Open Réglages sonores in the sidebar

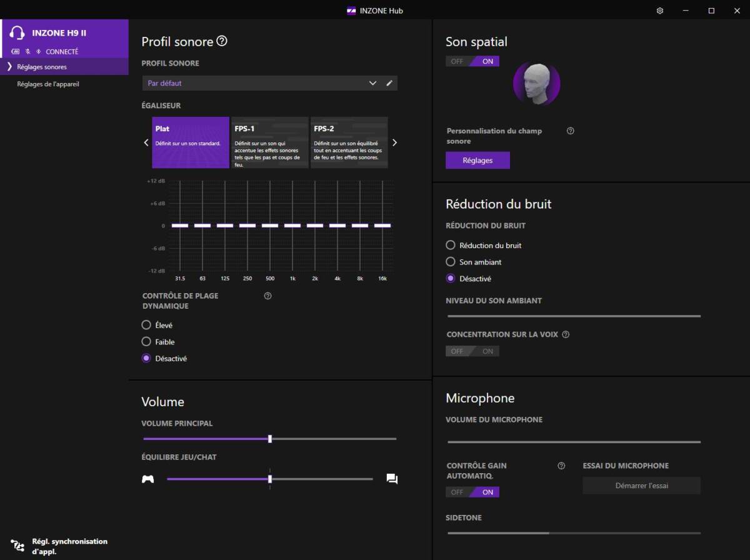(64, 67)
